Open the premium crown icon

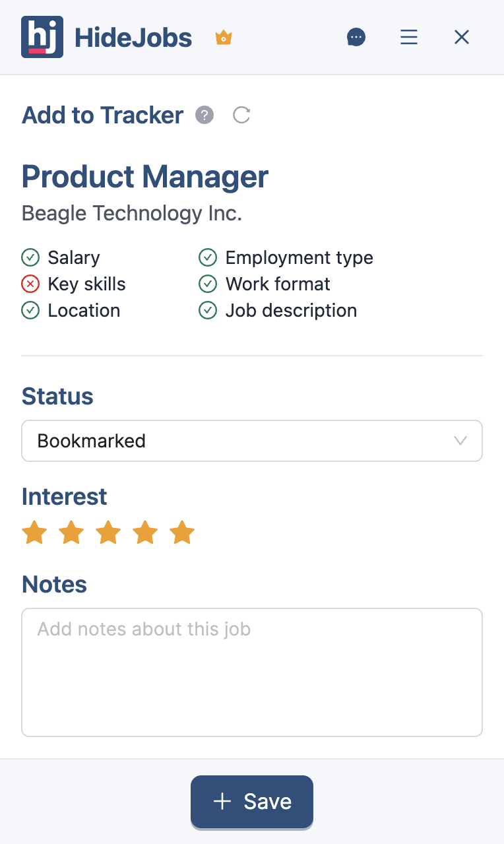[x=223, y=37]
